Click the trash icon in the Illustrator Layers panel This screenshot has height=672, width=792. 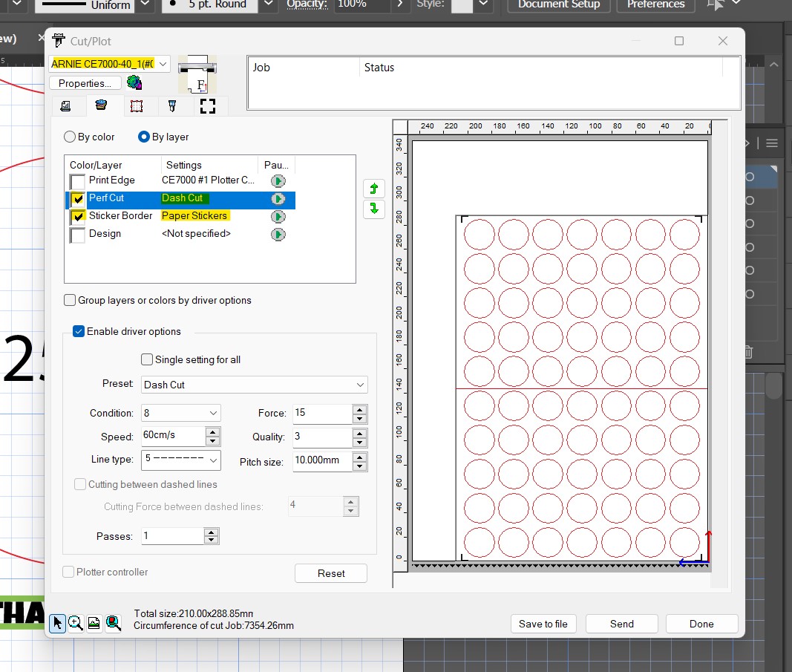click(x=748, y=352)
